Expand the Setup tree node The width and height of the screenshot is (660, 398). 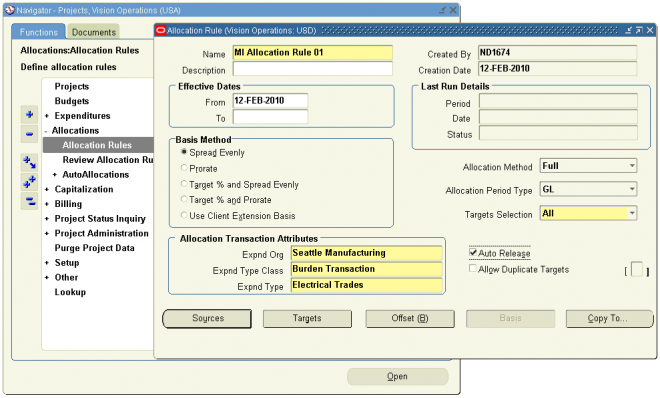click(x=47, y=263)
